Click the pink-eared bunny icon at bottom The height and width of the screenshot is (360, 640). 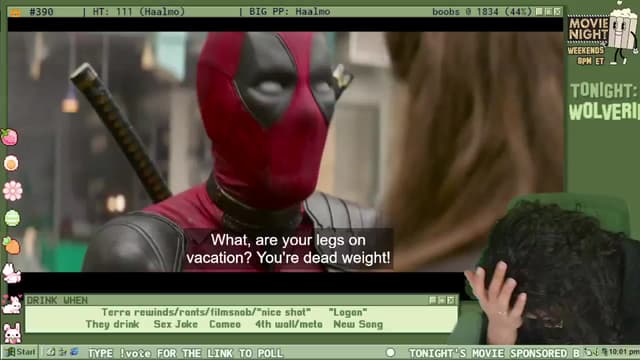click(12, 333)
